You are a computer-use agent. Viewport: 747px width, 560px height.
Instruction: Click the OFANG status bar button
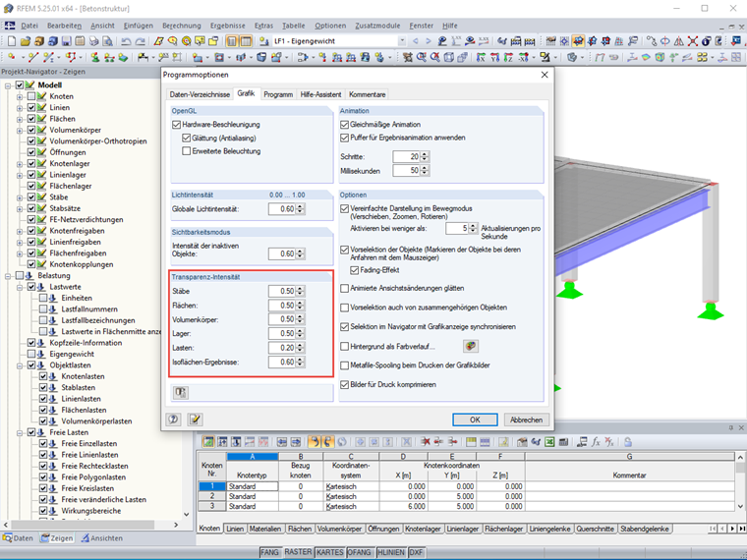359,552
